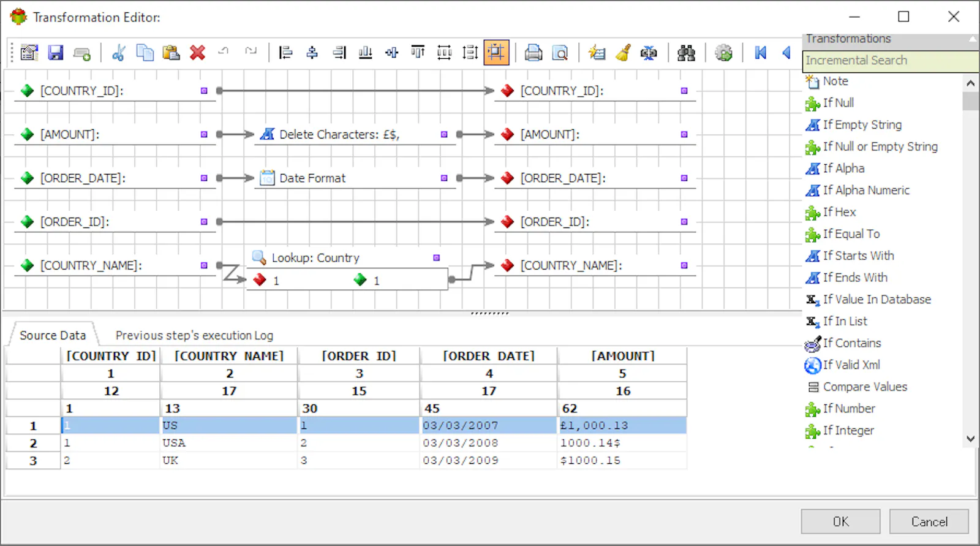Click the undo arrow icon
This screenshot has width=980, height=546.
(224, 51)
